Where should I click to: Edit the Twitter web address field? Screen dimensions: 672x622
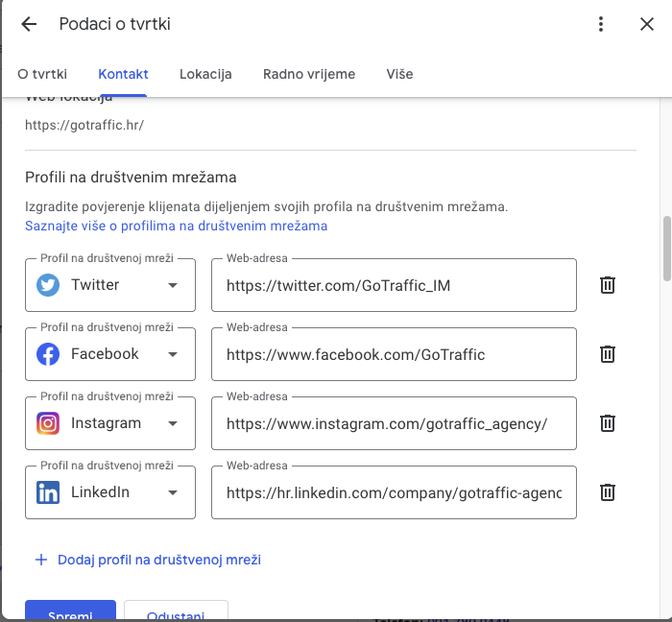394,285
